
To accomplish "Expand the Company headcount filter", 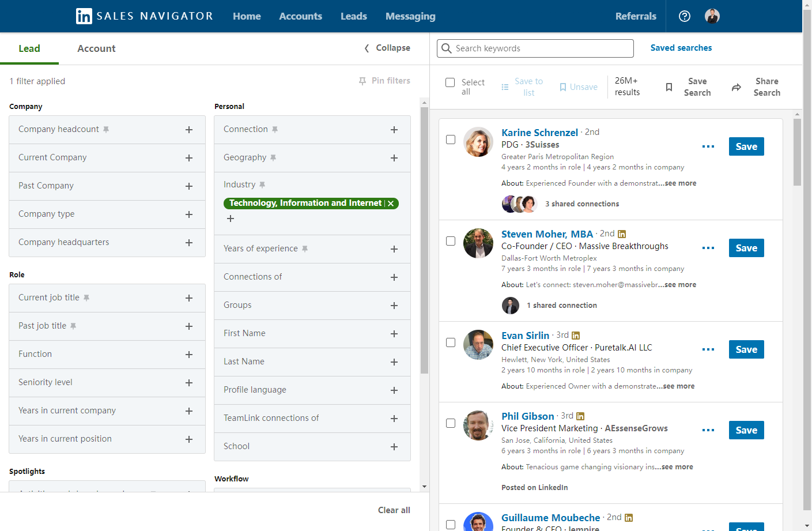I will point(188,130).
